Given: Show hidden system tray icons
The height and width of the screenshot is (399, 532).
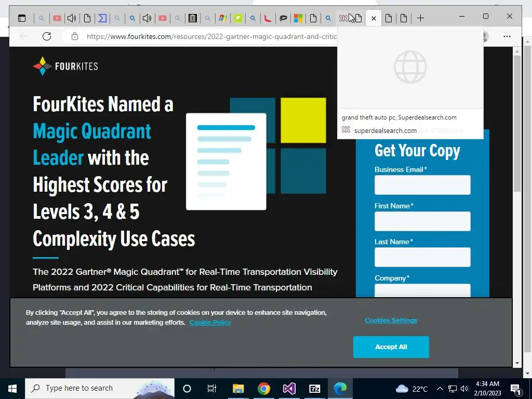Looking at the screenshot, I should (440, 389).
